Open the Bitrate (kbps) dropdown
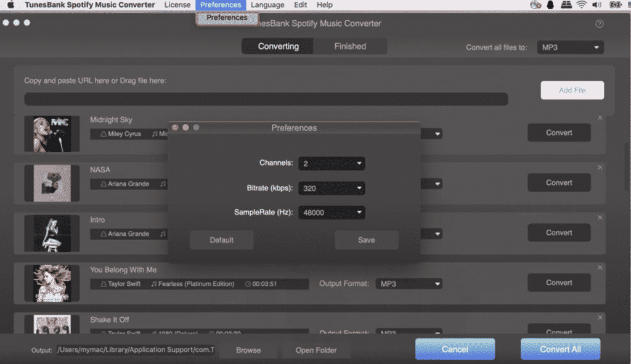 (332, 188)
